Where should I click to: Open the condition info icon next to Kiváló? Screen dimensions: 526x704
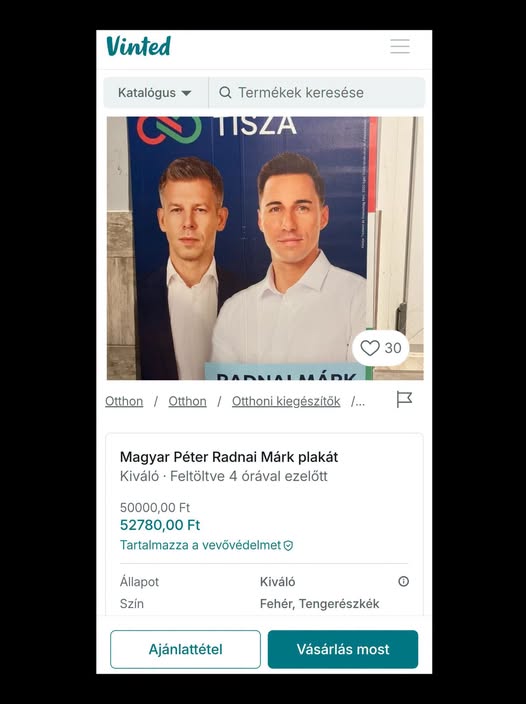tap(403, 581)
